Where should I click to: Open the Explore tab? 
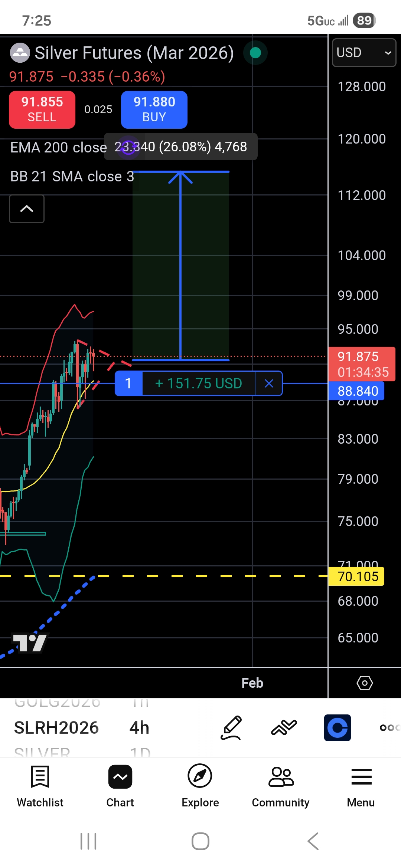[200, 786]
